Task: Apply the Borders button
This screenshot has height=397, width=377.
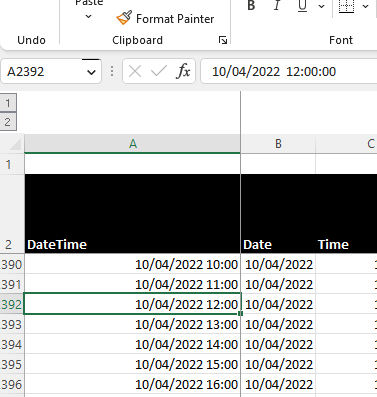Action: [x=346, y=6]
